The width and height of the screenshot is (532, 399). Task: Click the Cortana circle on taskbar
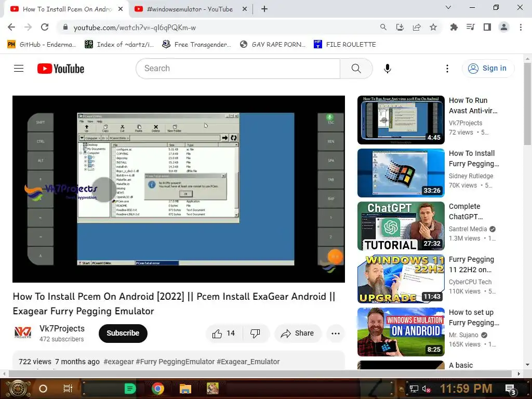[43, 389]
